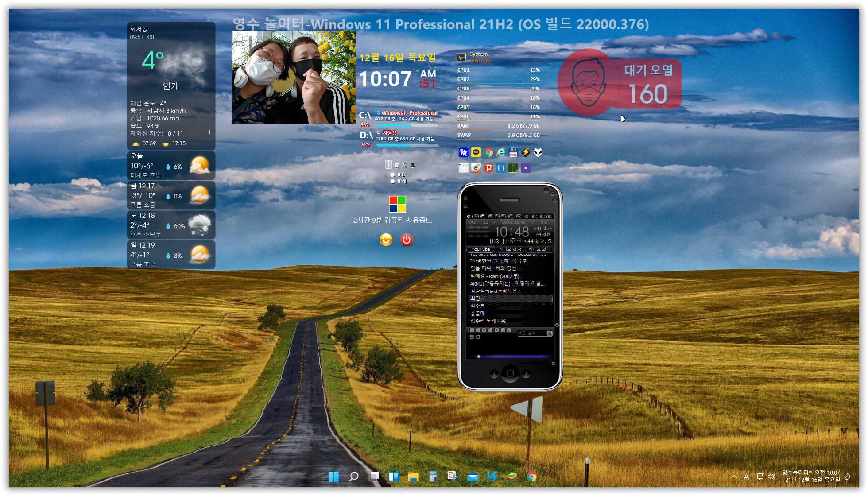Launch KakaoTalk from the desktop launcher

(x=476, y=153)
